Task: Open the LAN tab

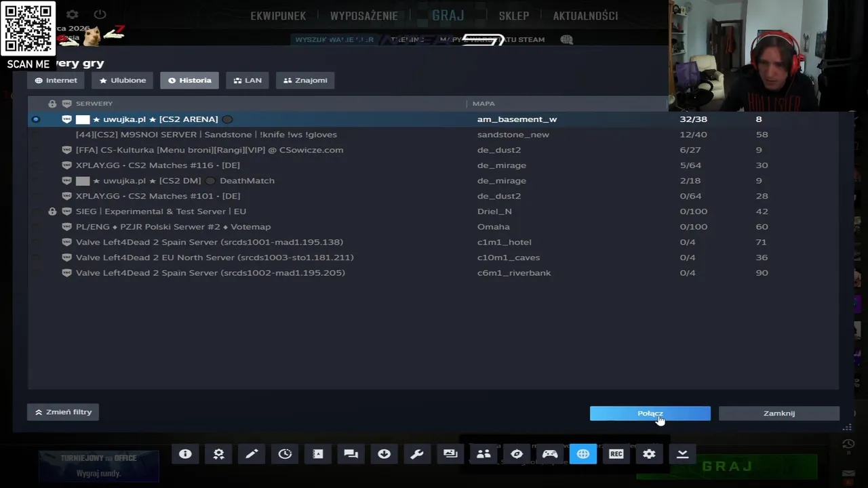Action: point(248,80)
